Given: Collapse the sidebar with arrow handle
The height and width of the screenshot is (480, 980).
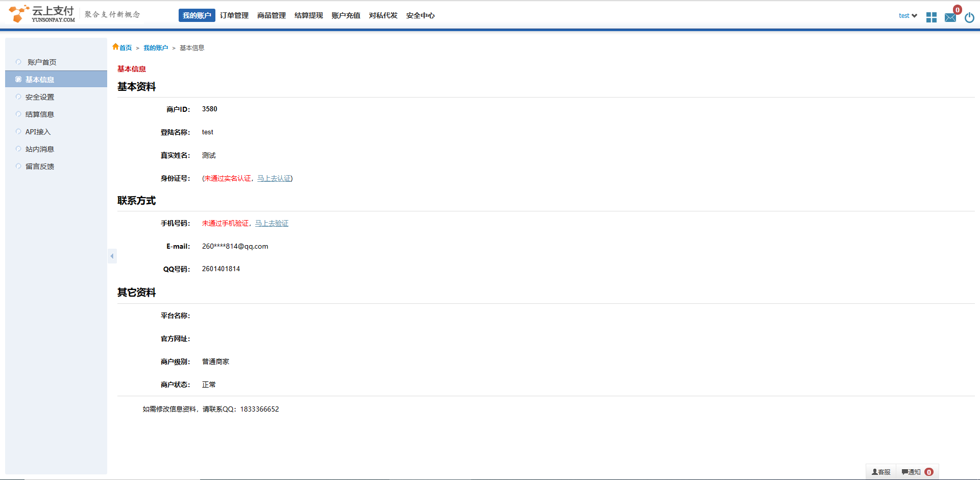Looking at the screenshot, I should (x=112, y=256).
